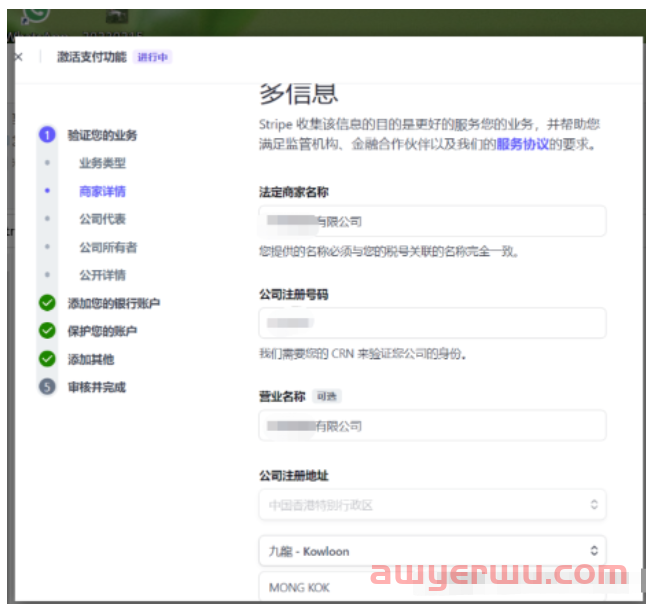Expand the 九龍 - Kowloon district dropdown
This screenshot has height=604, width=646.
click(x=432, y=551)
